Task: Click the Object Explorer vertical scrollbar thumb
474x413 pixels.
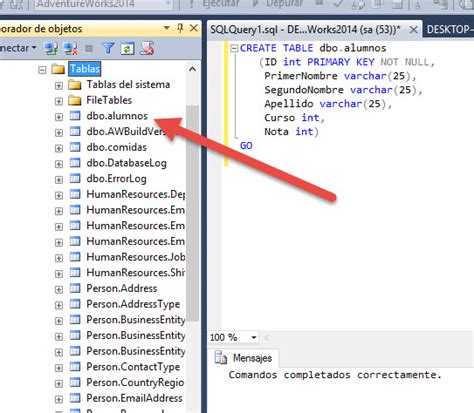Action: pos(192,213)
